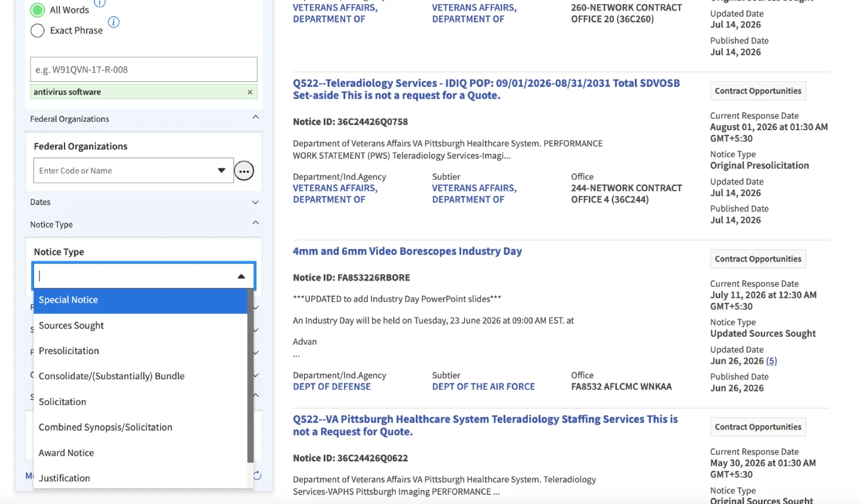Open the Department link of the 36C244 listing
This screenshot has height=504, width=860.
(335, 193)
